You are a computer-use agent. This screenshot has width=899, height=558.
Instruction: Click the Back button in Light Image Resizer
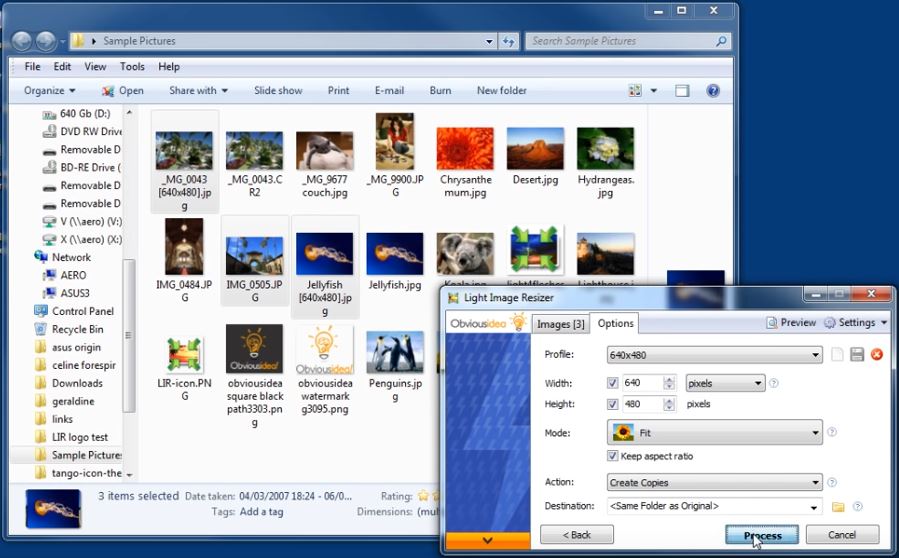pos(577,534)
